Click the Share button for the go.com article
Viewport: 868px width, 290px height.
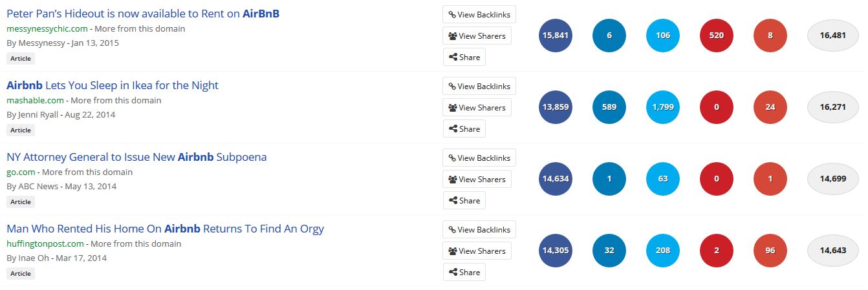click(464, 200)
